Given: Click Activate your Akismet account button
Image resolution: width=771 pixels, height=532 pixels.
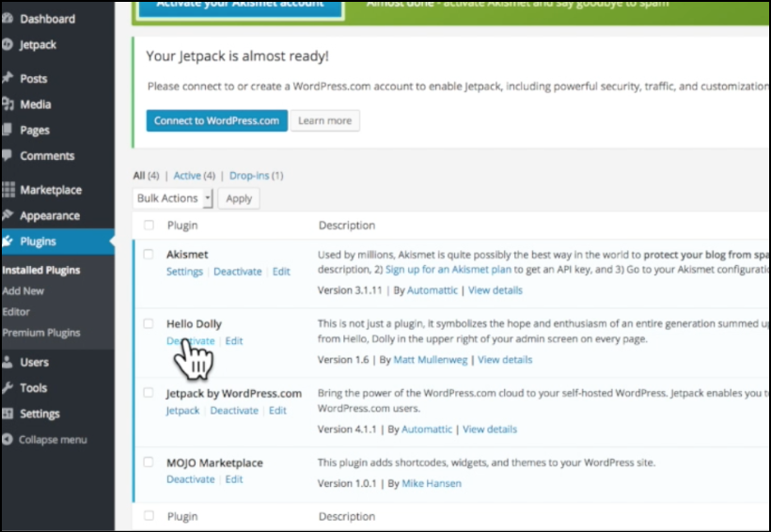Looking at the screenshot, I should (x=240, y=8).
